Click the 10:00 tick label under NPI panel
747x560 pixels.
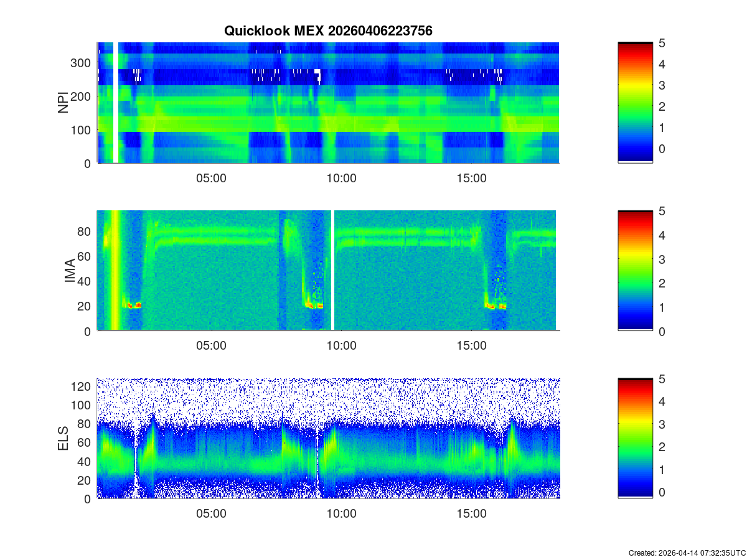[x=341, y=179]
